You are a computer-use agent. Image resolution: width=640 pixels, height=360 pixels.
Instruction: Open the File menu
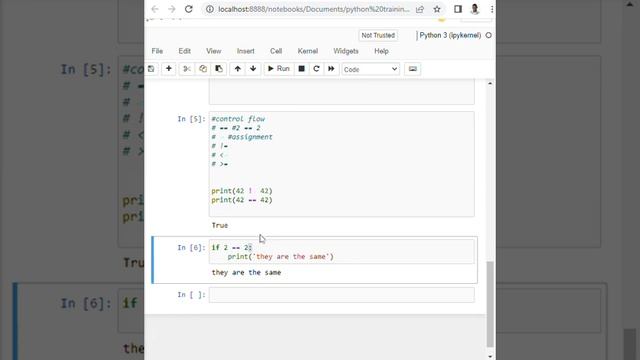coord(157,51)
